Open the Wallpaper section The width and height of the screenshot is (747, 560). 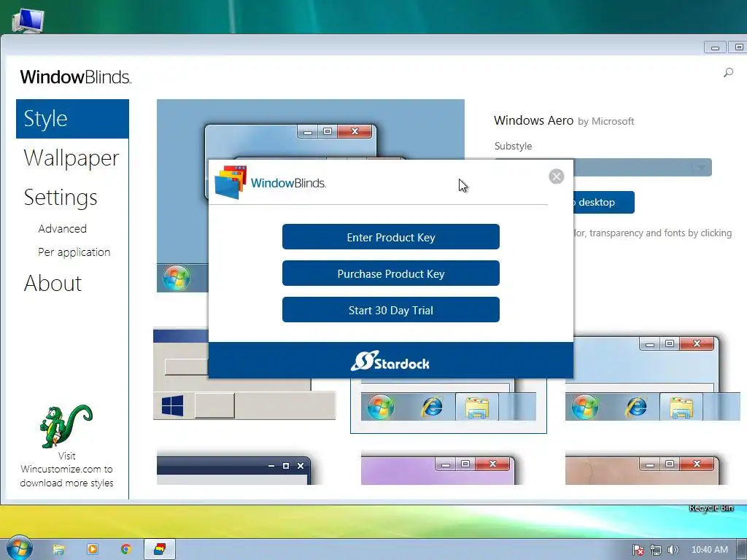(71, 157)
